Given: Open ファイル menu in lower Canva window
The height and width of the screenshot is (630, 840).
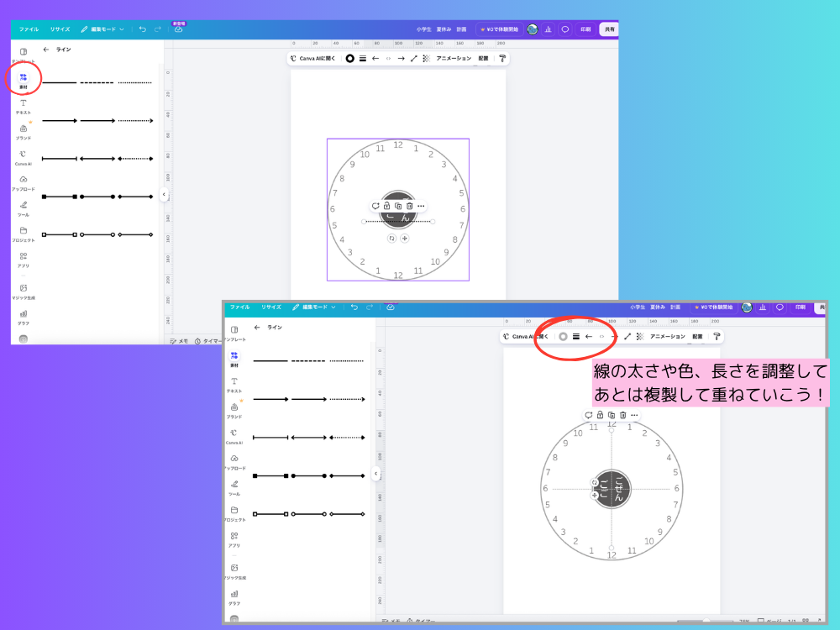Looking at the screenshot, I should (239, 307).
